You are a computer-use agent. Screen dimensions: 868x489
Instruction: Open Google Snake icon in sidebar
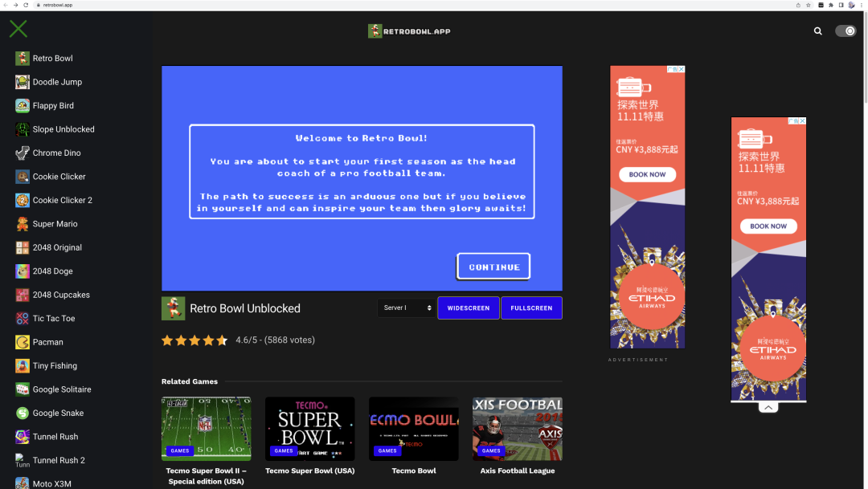tap(23, 414)
